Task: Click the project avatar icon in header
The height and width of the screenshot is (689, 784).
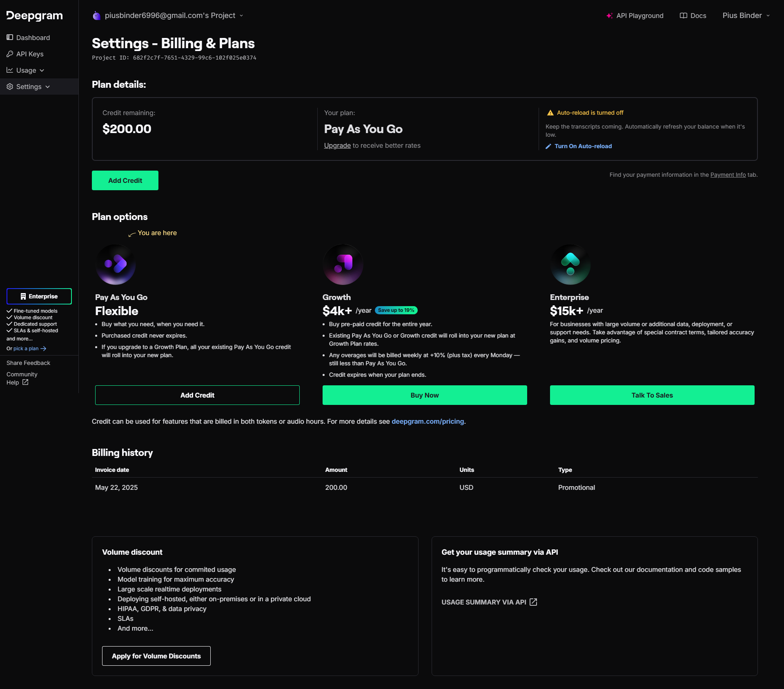Action: click(x=96, y=16)
